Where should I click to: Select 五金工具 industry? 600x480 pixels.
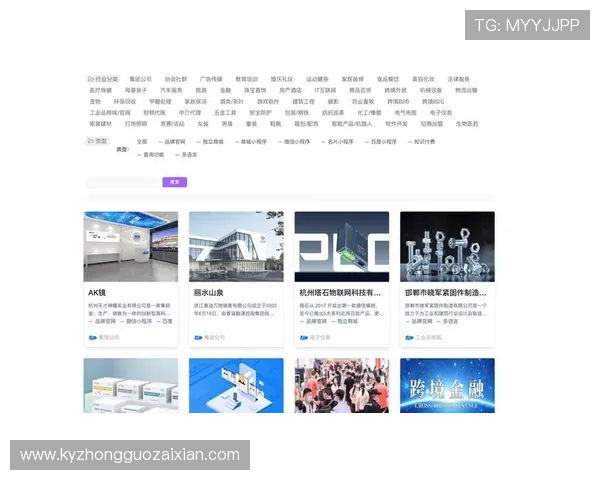225,113
